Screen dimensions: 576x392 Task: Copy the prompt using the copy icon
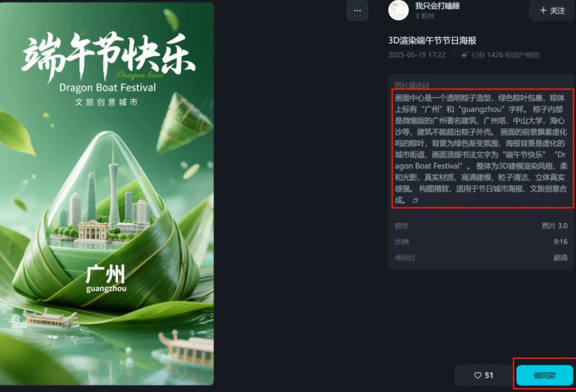pos(415,201)
